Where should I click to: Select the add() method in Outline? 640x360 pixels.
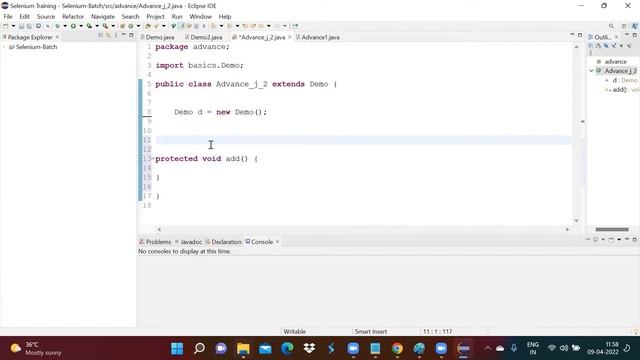pyautogui.click(x=623, y=90)
